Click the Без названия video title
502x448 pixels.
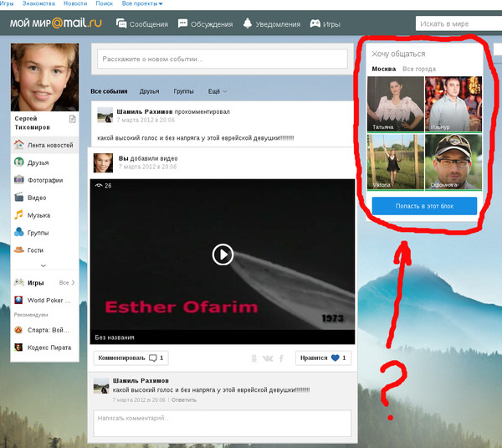coord(115,337)
